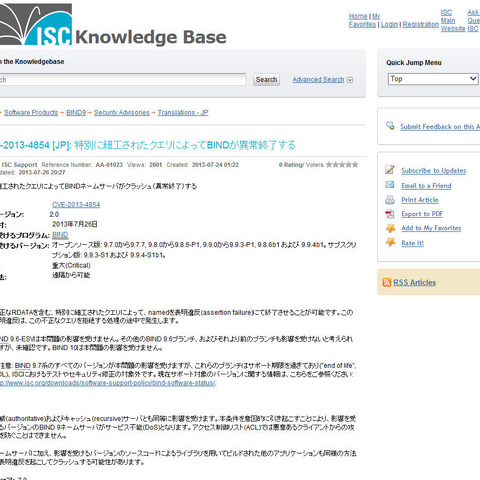Click Email to a Friend link
The width and height of the screenshot is (480, 480).
coord(426,186)
